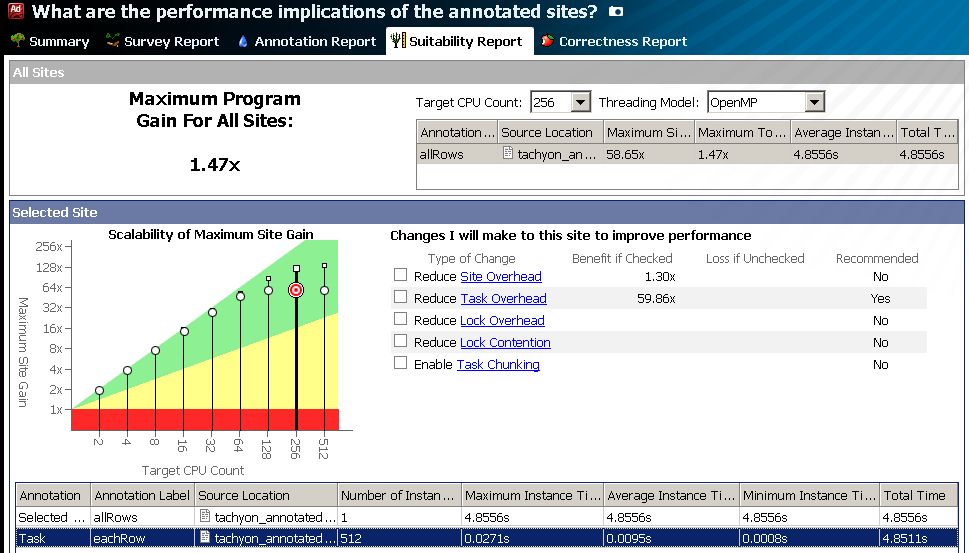Toggle Reduce Lock Overhead checkbox
Screen dimensions: 969x553
click(400, 319)
